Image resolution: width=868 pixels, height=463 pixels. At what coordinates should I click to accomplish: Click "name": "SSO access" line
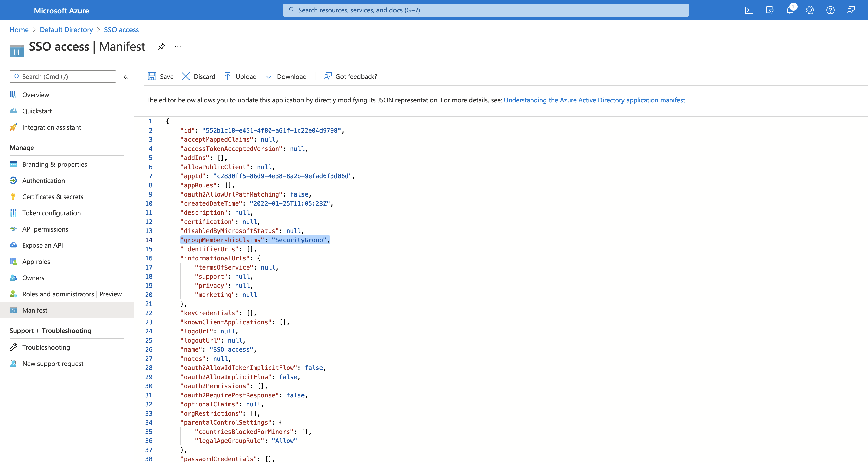[x=218, y=349]
